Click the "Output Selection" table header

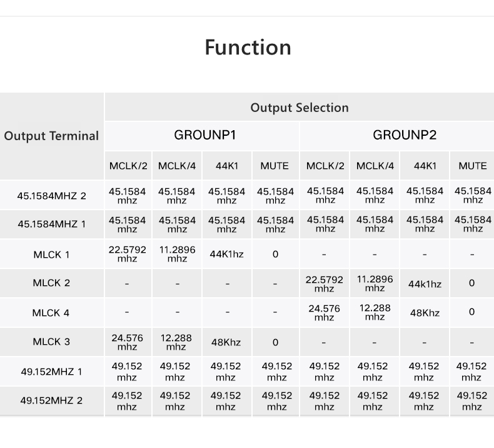pos(299,108)
